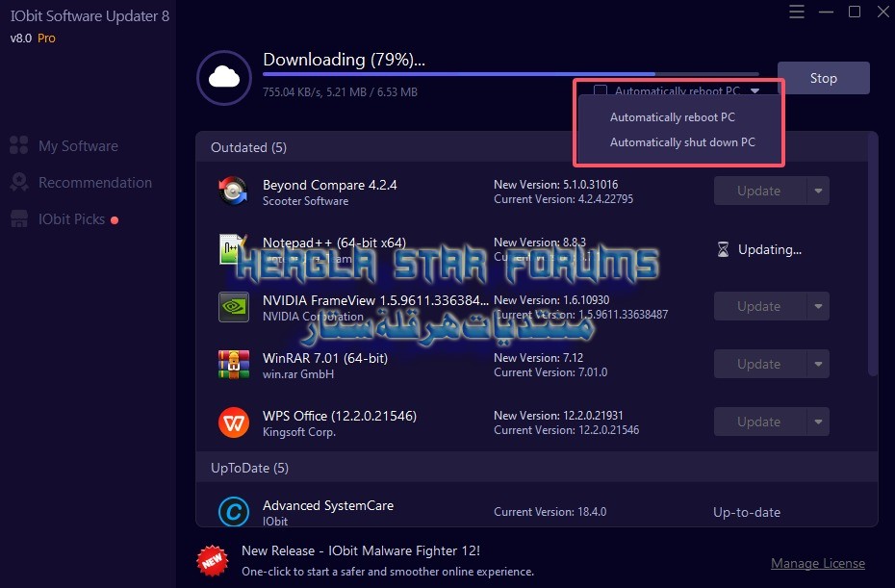Click the hourglass Updating icon

[723, 249]
